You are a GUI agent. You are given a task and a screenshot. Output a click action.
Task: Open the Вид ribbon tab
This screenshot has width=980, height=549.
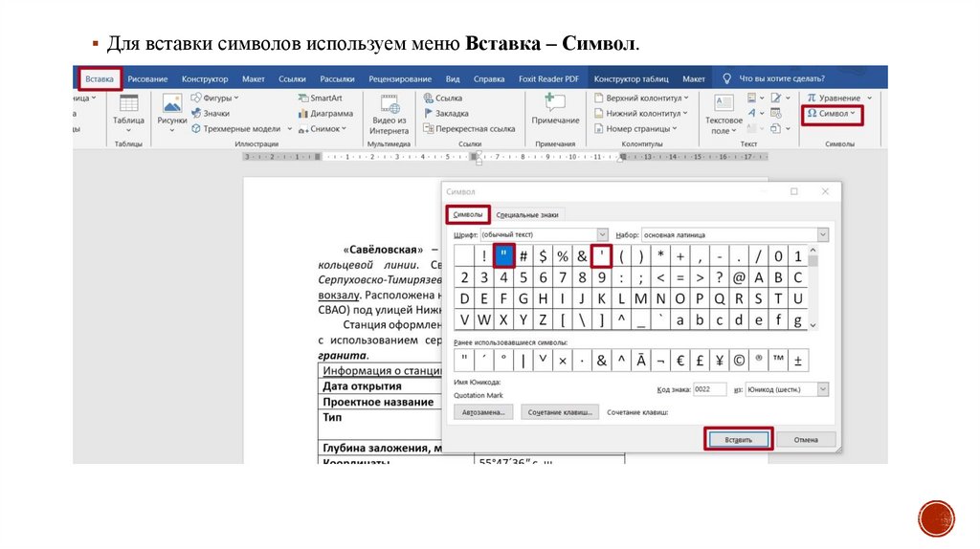453,78
